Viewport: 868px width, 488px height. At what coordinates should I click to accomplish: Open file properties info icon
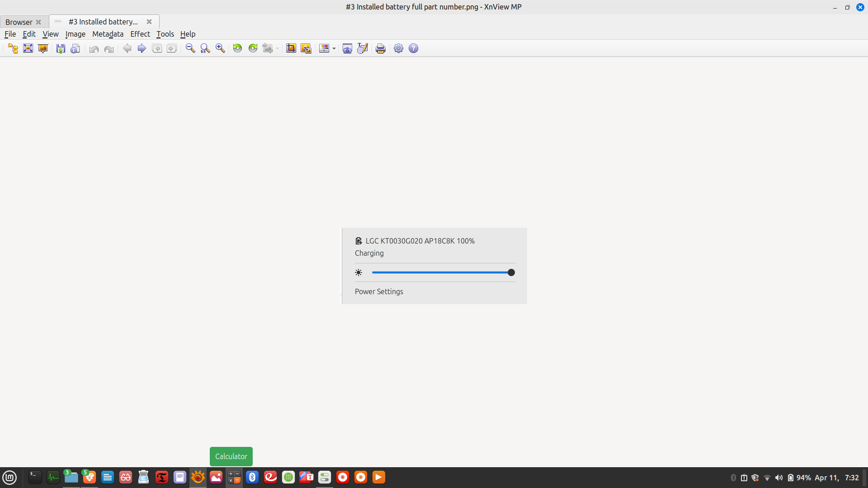click(75, 48)
